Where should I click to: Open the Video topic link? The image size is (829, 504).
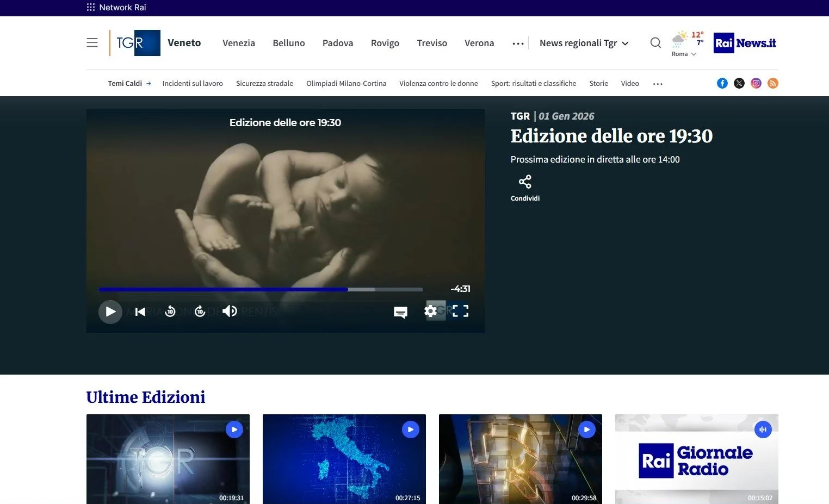[630, 83]
